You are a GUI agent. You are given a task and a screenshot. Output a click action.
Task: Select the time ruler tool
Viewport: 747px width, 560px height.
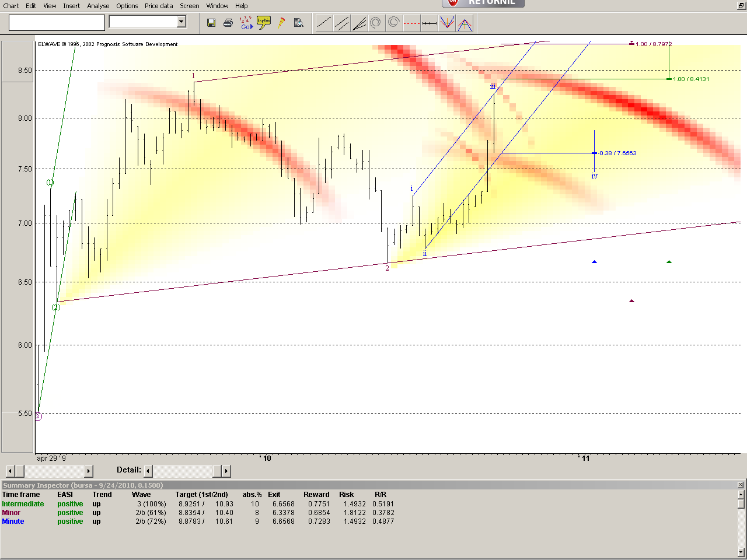(429, 23)
